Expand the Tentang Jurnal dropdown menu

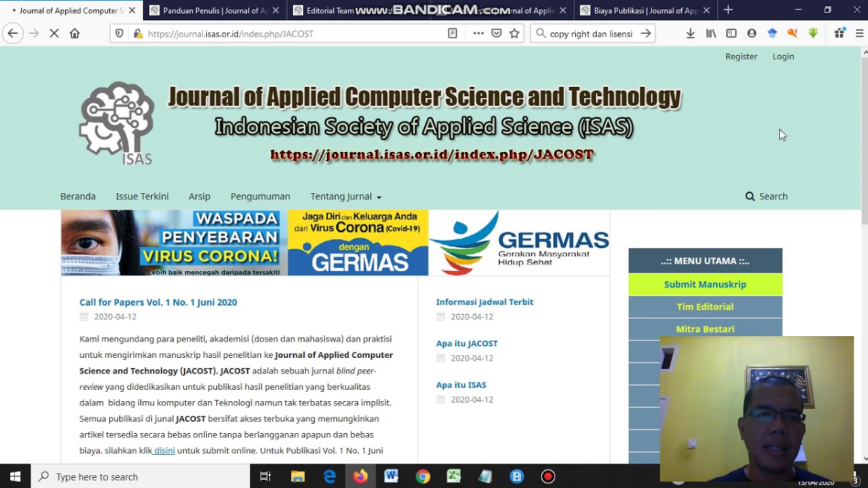tap(346, 197)
